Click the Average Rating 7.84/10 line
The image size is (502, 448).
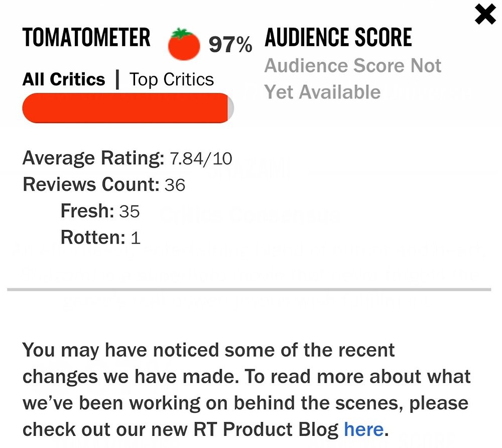(x=127, y=158)
